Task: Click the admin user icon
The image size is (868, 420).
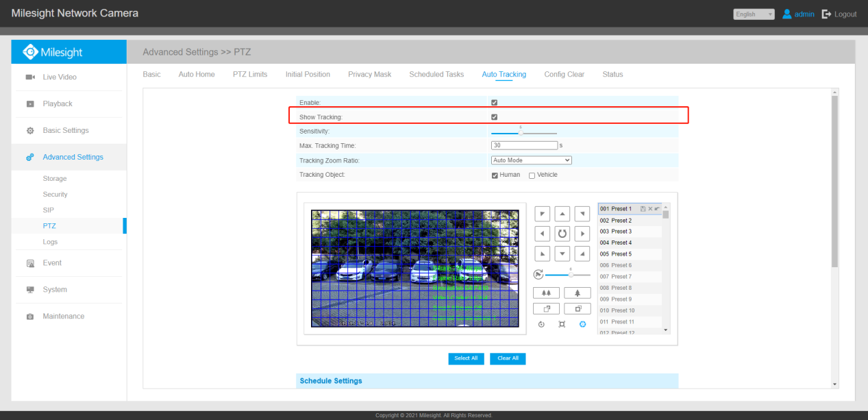Action: 787,14
